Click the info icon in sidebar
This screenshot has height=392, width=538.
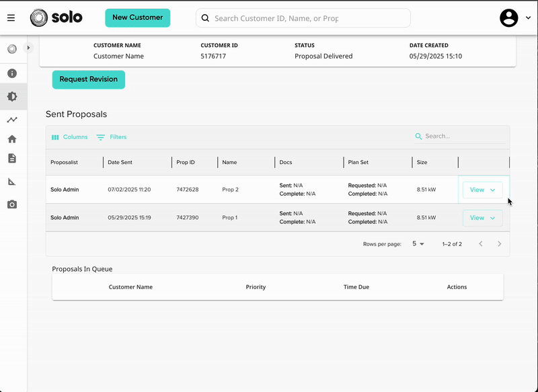point(12,73)
